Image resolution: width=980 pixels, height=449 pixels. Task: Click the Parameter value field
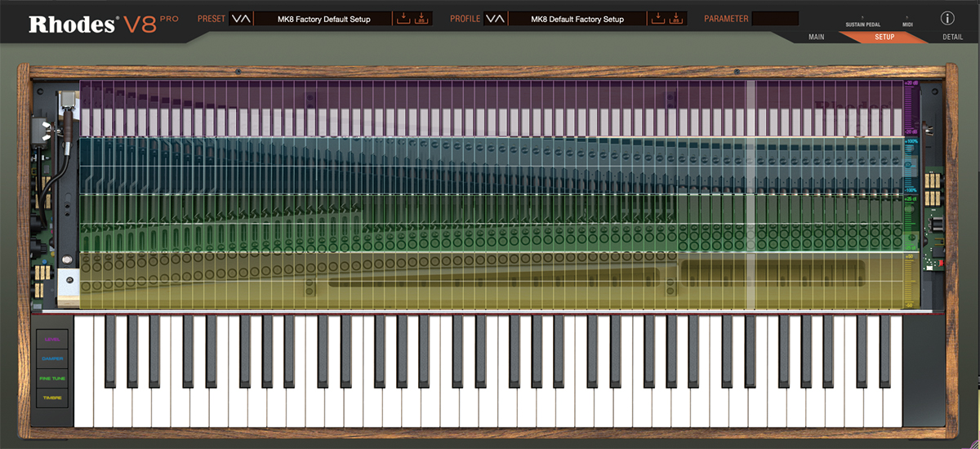click(775, 19)
